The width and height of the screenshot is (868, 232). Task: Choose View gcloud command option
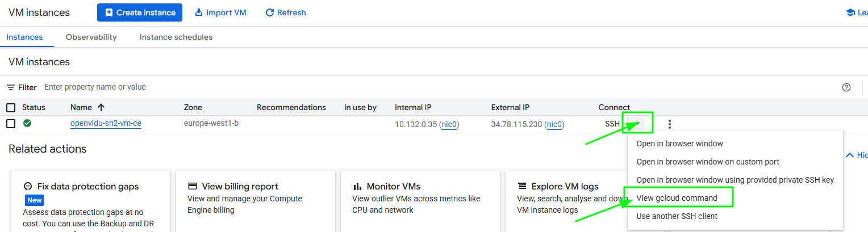677,198
